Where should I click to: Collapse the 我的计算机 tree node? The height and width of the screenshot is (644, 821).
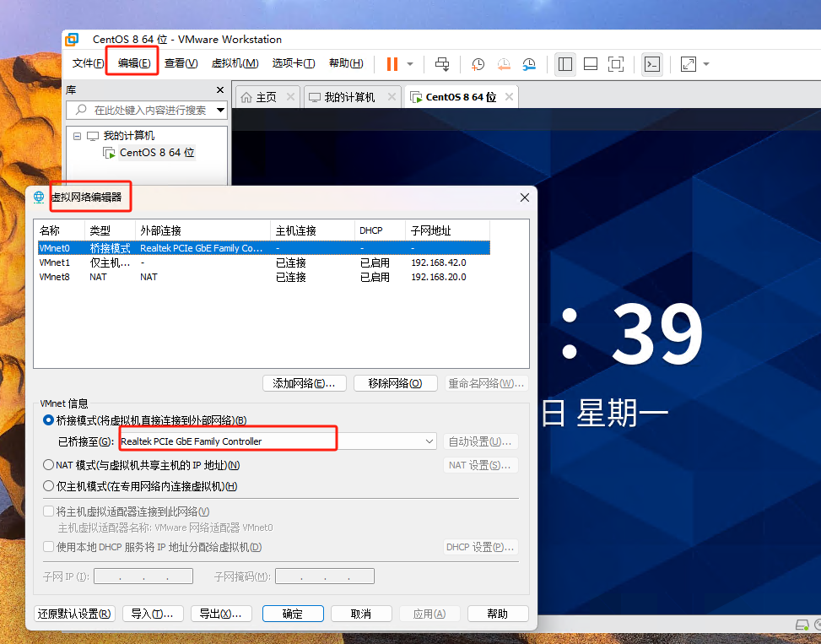77,136
